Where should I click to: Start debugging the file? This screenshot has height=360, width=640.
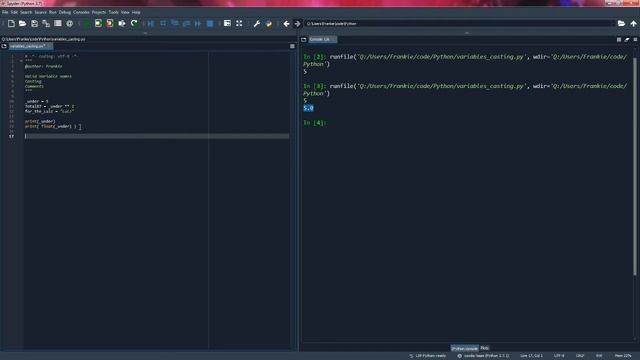pos(151,24)
